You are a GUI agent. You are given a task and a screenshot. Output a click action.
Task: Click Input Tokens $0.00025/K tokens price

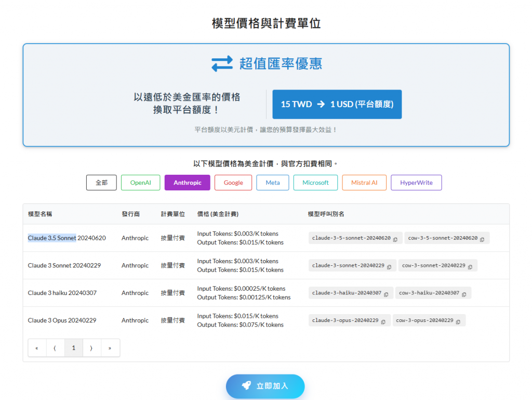click(x=241, y=289)
